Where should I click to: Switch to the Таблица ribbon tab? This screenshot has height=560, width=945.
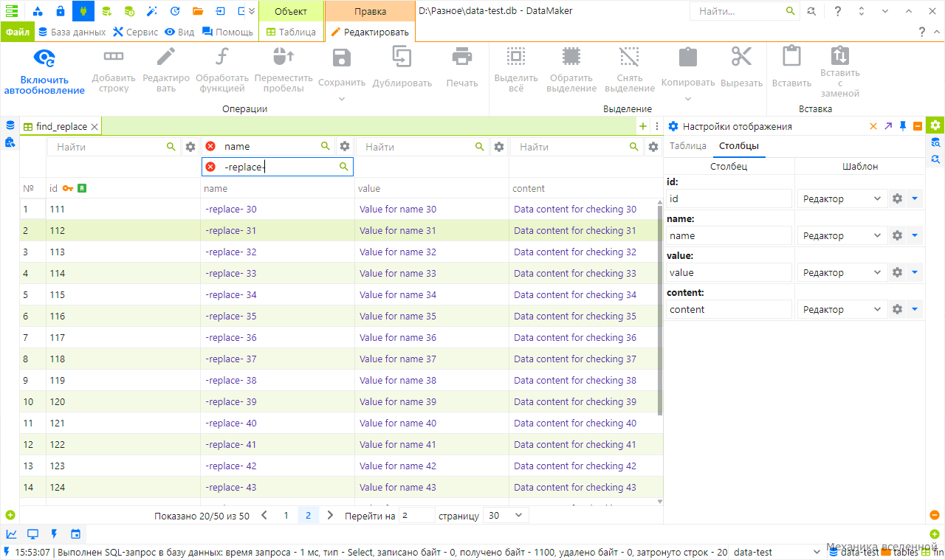[291, 32]
